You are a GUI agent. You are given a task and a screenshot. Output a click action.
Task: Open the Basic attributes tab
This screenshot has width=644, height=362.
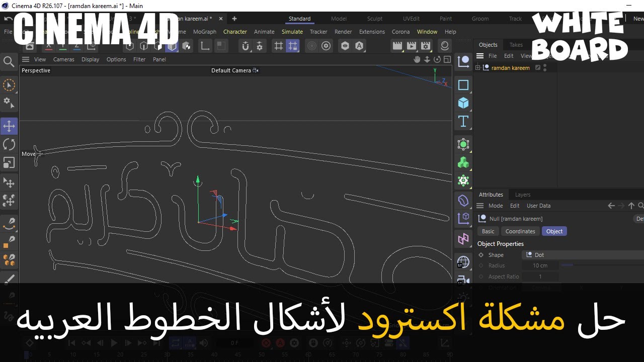click(488, 231)
